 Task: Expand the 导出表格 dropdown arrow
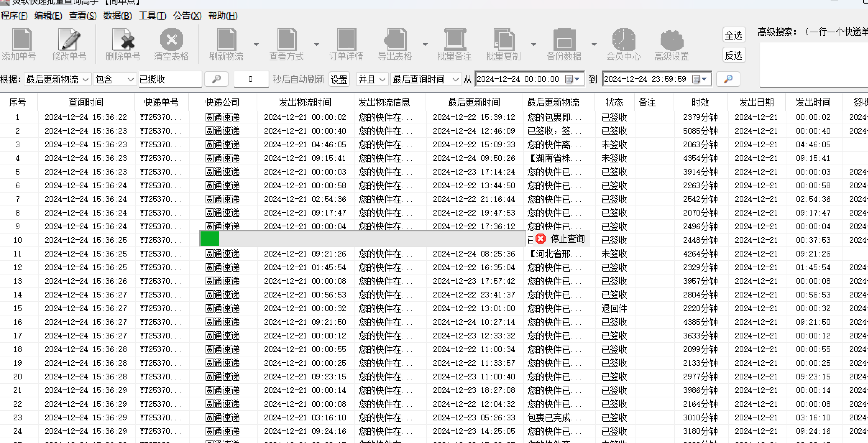pyautogui.click(x=425, y=45)
